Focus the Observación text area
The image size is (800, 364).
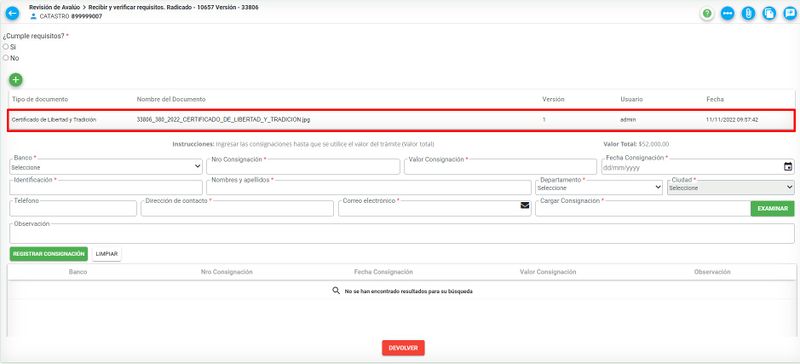point(402,233)
